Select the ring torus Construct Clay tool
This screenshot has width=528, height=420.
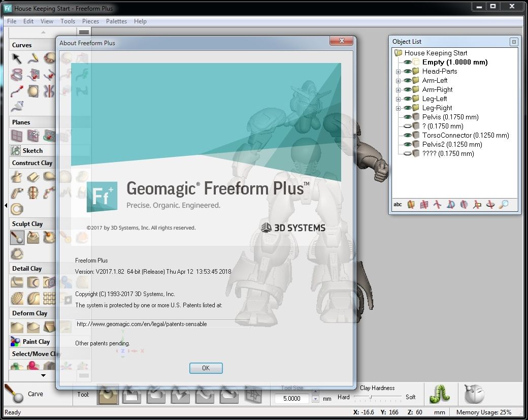(16, 209)
